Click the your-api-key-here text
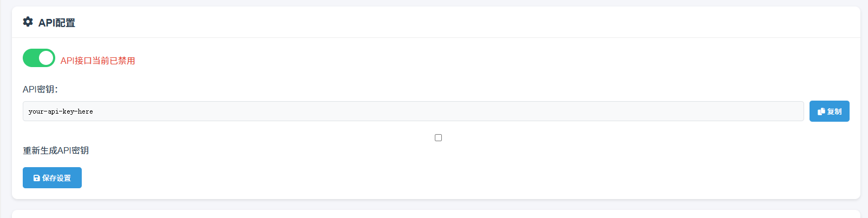The image size is (868, 218). [61, 111]
